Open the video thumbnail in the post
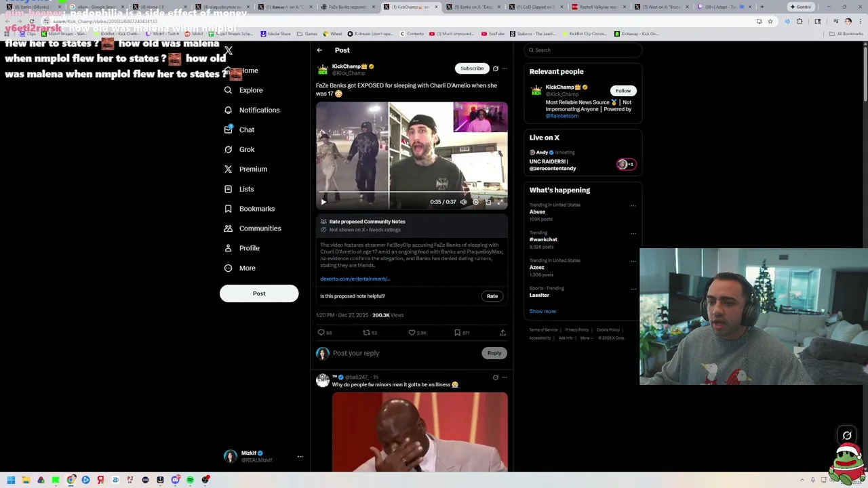Screen dimensions: 868x488 click(x=412, y=155)
